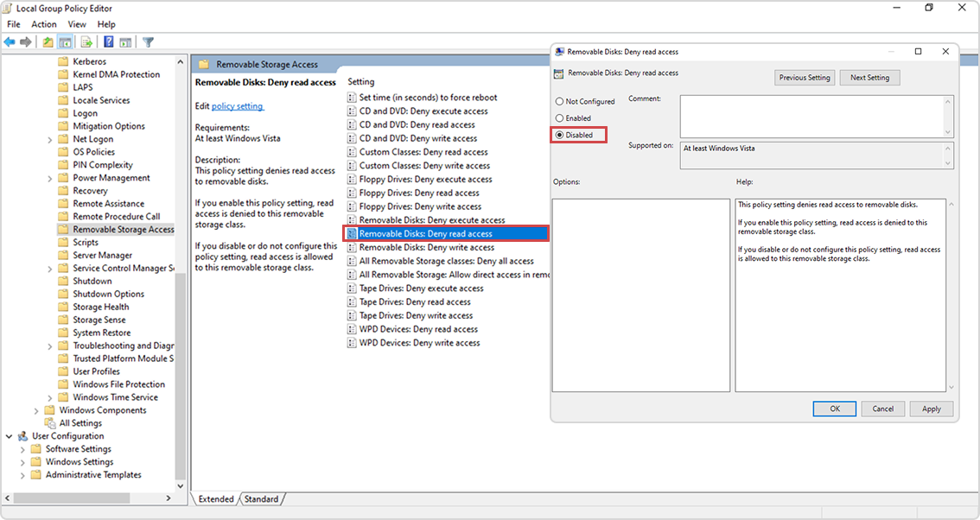Switch to the Standard tab
Screen dimensions: 980x520
[x=262, y=498]
